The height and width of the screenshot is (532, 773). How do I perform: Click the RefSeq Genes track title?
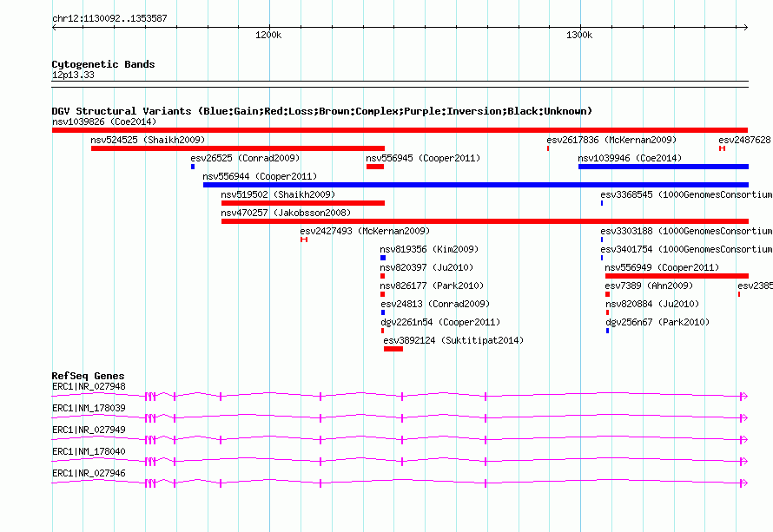coord(88,376)
